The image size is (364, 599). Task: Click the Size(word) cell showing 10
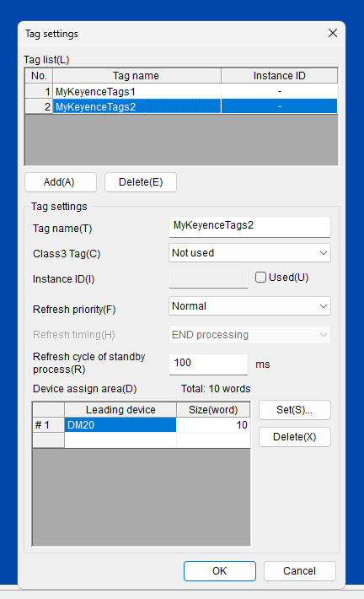(213, 425)
